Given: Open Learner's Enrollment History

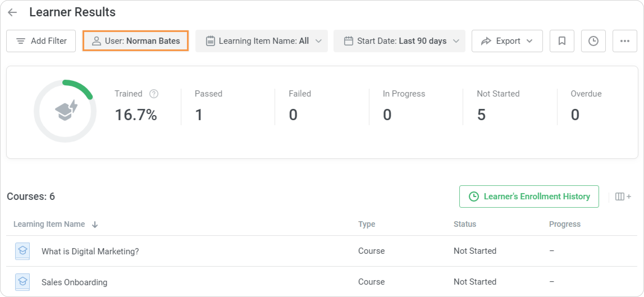Looking at the screenshot, I should 529,197.
